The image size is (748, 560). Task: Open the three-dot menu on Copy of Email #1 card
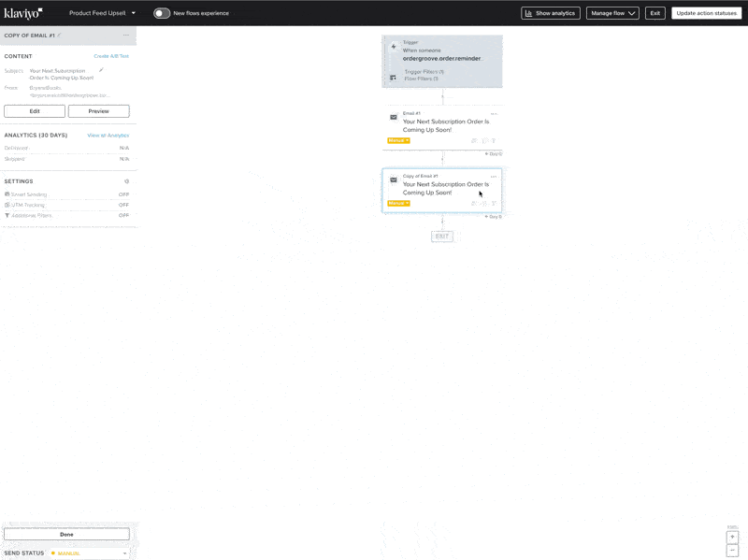[x=494, y=176]
